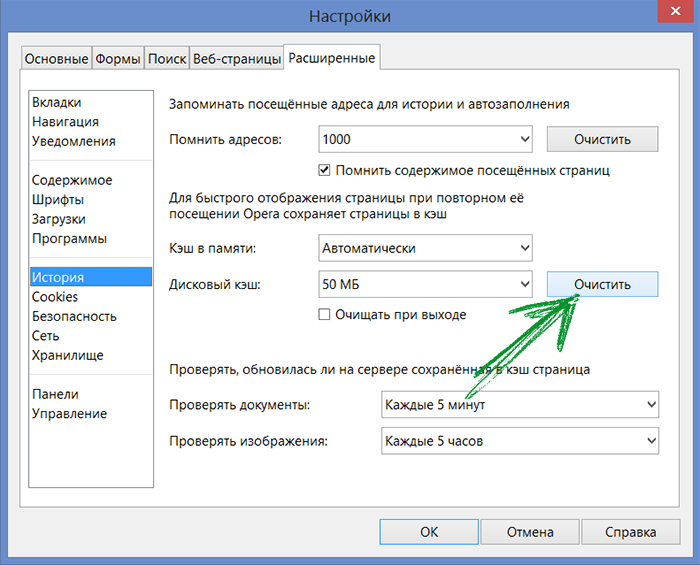Expand the Кэш в памяти dropdown

(425, 248)
